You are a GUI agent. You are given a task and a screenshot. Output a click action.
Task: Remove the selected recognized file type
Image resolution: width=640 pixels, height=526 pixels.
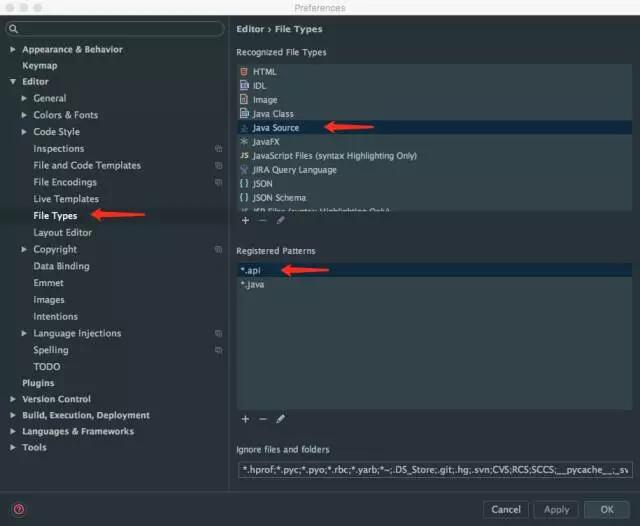click(x=263, y=220)
